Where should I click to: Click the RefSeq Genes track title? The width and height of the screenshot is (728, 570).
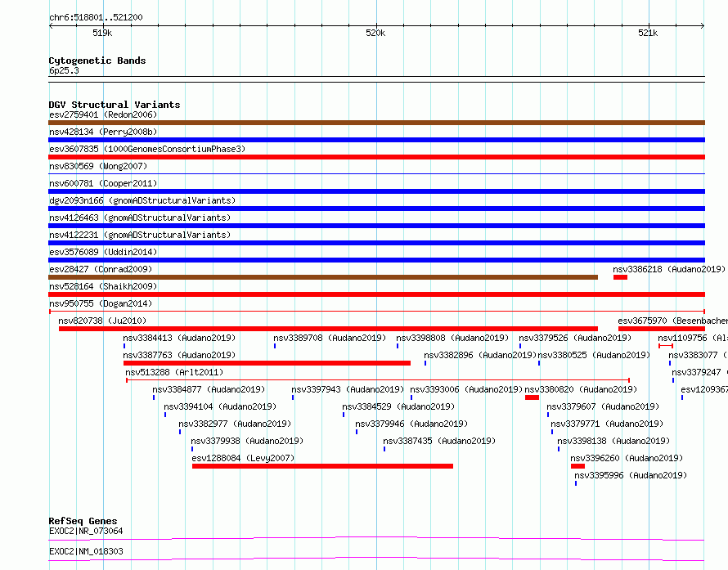point(83,521)
